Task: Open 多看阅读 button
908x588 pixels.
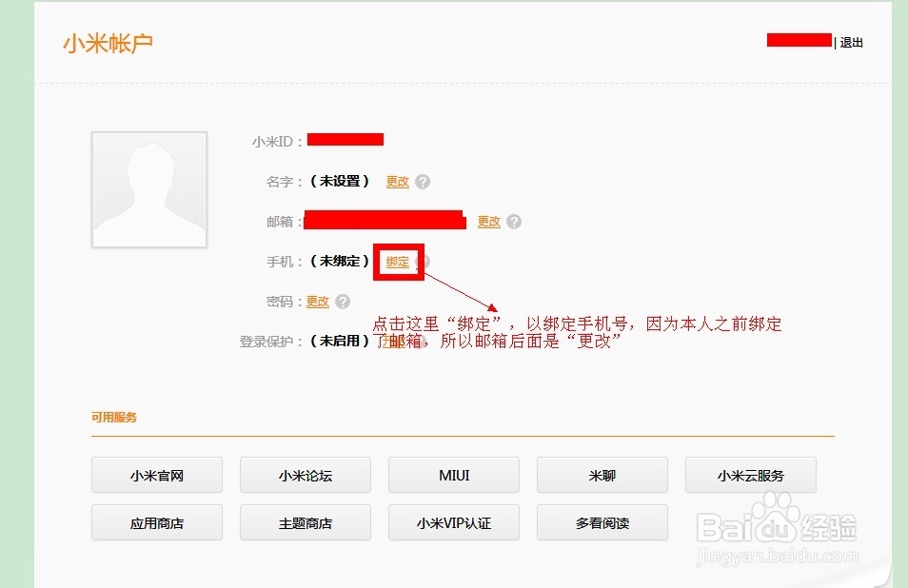Action: pyautogui.click(x=602, y=522)
